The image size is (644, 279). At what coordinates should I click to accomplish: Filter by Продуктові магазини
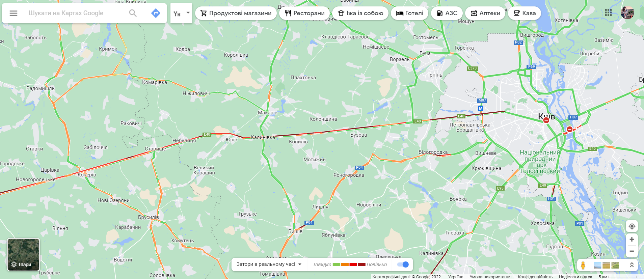236,13
